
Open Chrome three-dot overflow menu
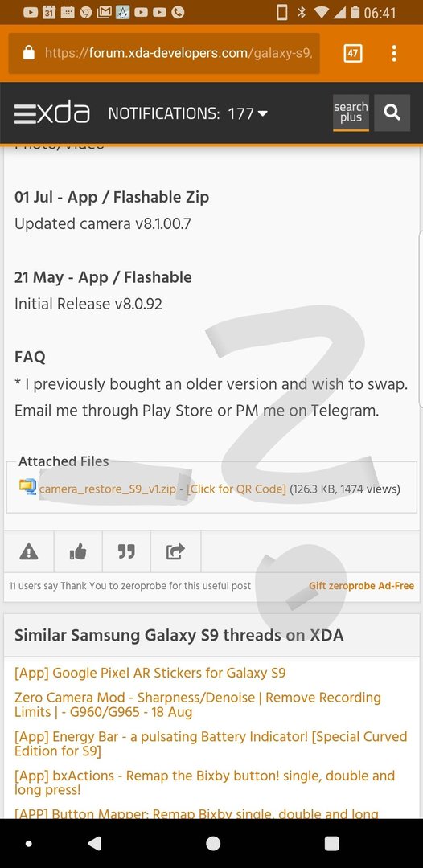point(394,54)
